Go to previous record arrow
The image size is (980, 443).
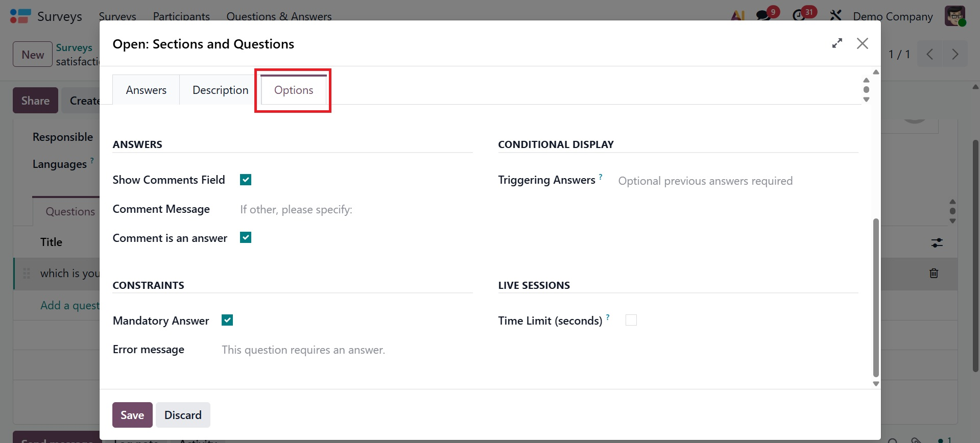pos(930,54)
